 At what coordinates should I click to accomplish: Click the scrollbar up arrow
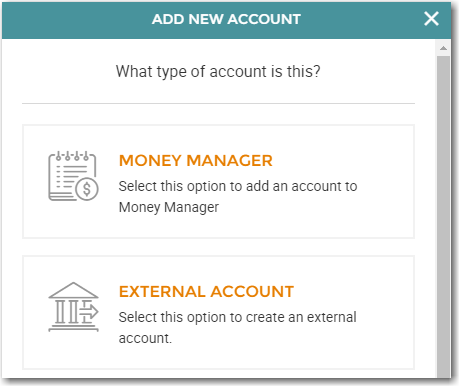coord(443,48)
